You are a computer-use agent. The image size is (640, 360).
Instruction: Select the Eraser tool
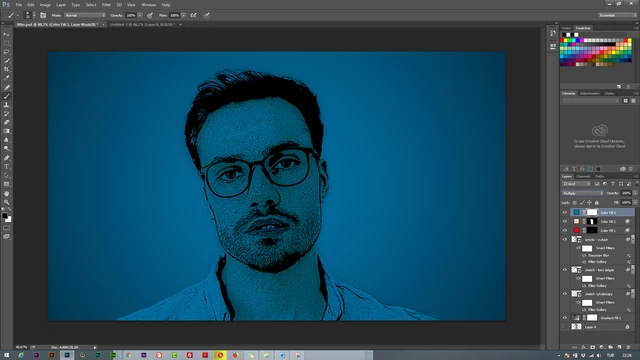pos(6,122)
